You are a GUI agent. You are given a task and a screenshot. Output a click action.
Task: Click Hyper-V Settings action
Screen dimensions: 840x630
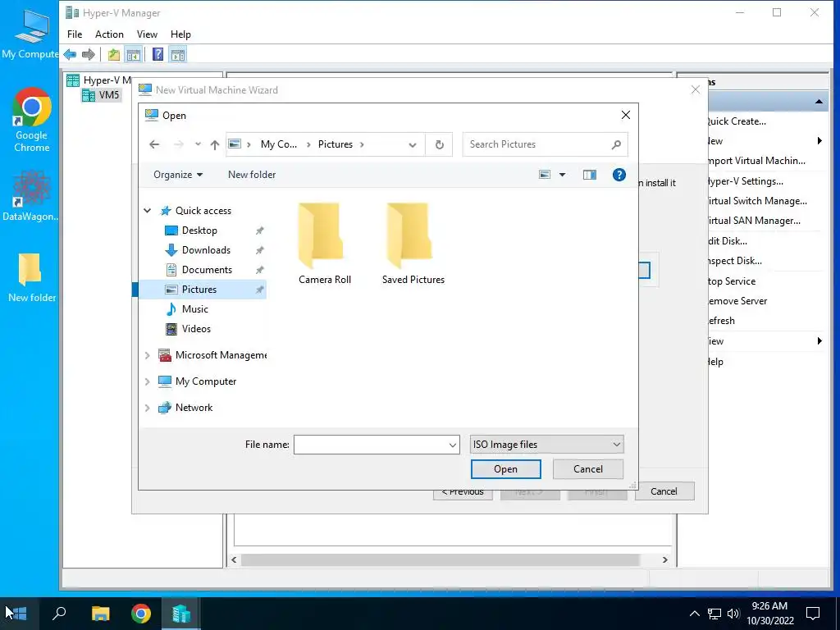pyautogui.click(x=745, y=181)
